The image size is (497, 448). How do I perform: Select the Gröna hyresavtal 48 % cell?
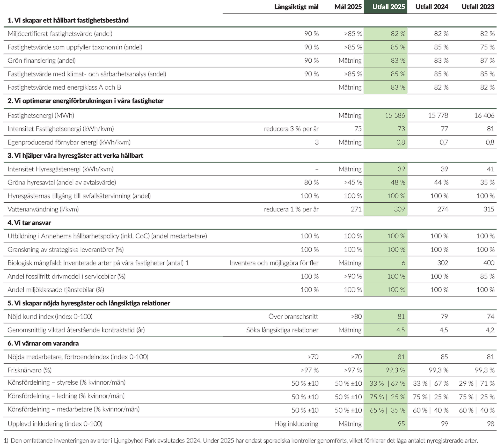click(398, 182)
